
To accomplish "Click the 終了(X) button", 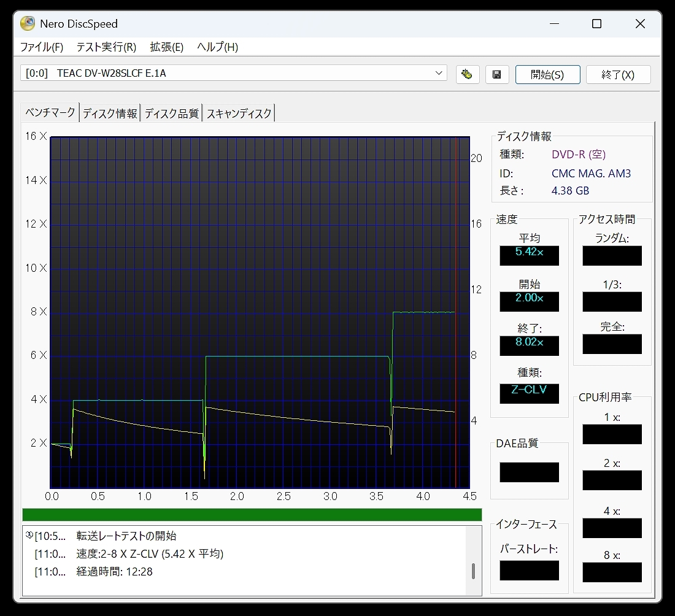I will [618, 74].
